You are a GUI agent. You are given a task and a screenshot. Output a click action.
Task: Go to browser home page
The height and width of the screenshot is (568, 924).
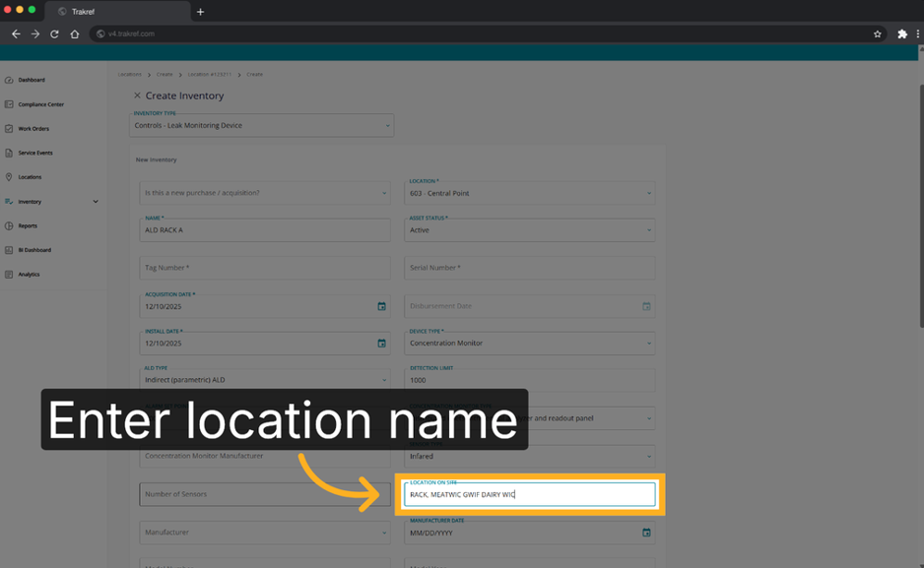[74, 34]
